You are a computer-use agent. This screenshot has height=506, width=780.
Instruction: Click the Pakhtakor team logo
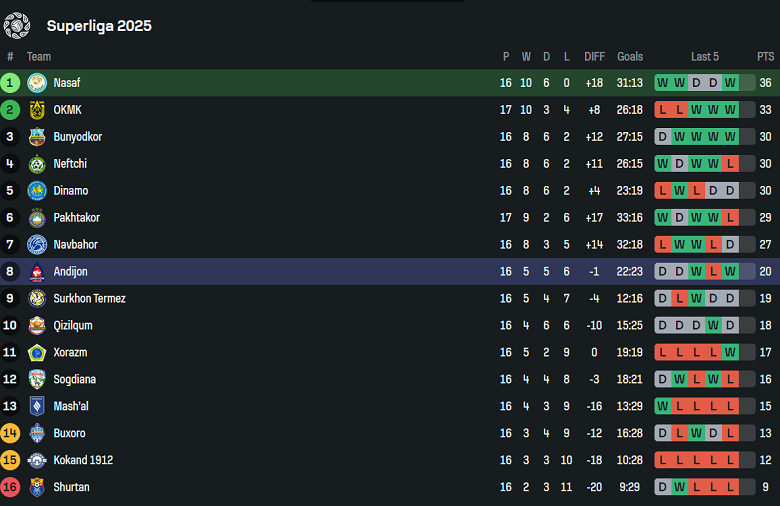pyautogui.click(x=37, y=218)
